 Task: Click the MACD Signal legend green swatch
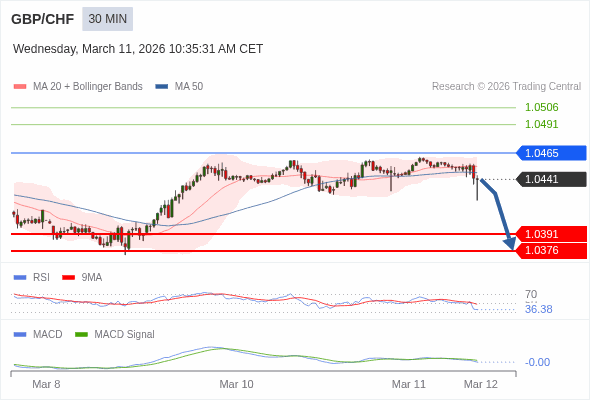[81, 335]
